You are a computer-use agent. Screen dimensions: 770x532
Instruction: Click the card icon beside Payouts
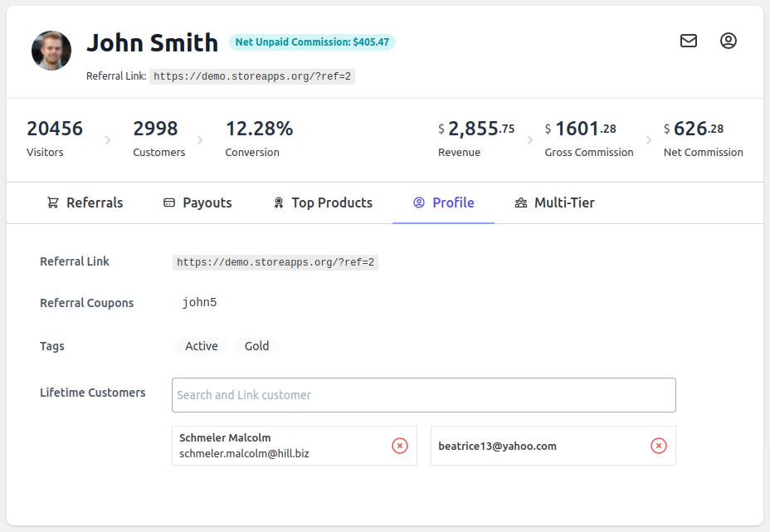tap(169, 203)
